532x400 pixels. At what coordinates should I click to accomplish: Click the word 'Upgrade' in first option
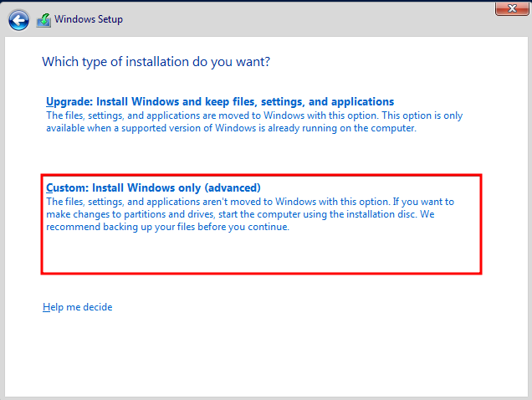68,102
